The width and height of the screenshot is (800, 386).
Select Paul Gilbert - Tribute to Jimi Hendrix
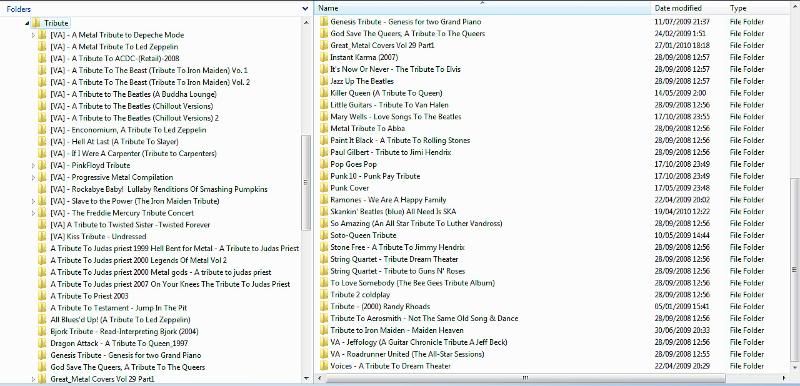pos(391,152)
